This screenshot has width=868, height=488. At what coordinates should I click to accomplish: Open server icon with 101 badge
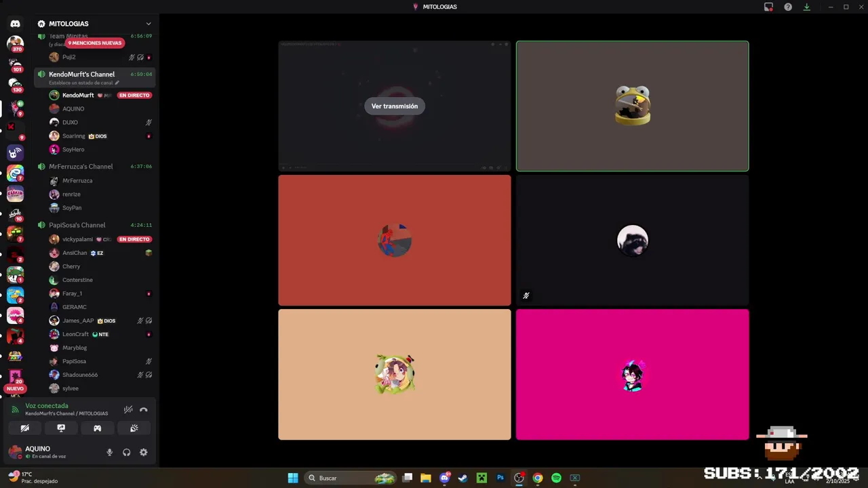coord(15,64)
